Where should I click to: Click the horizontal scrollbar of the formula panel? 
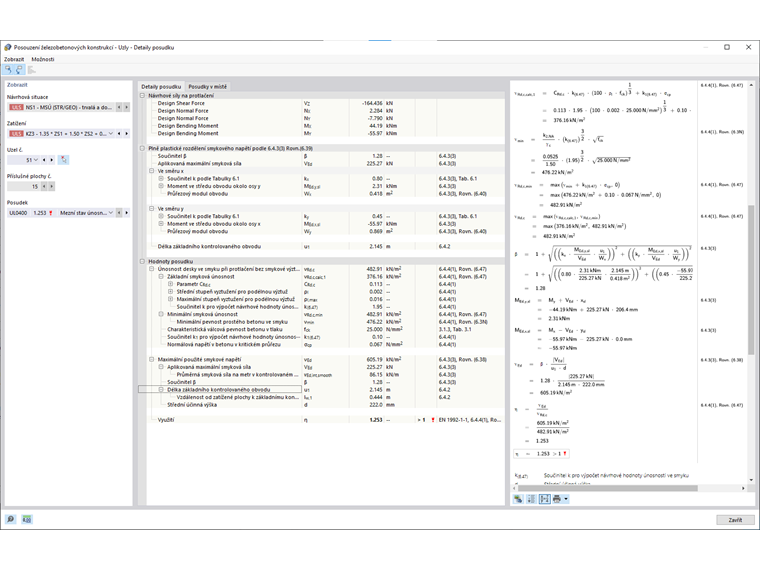pyautogui.click(x=608, y=488)
